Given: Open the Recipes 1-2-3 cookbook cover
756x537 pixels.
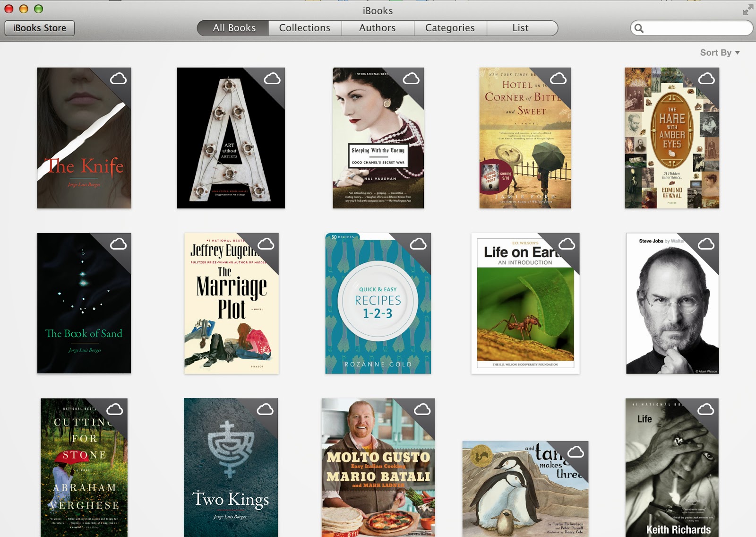Looking at the screenshot, I should (x=378, y=303).
